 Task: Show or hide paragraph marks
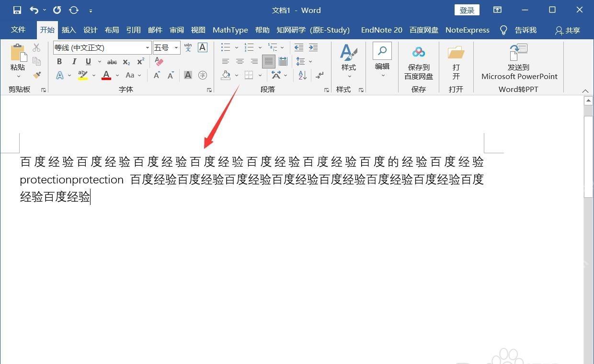320,75
